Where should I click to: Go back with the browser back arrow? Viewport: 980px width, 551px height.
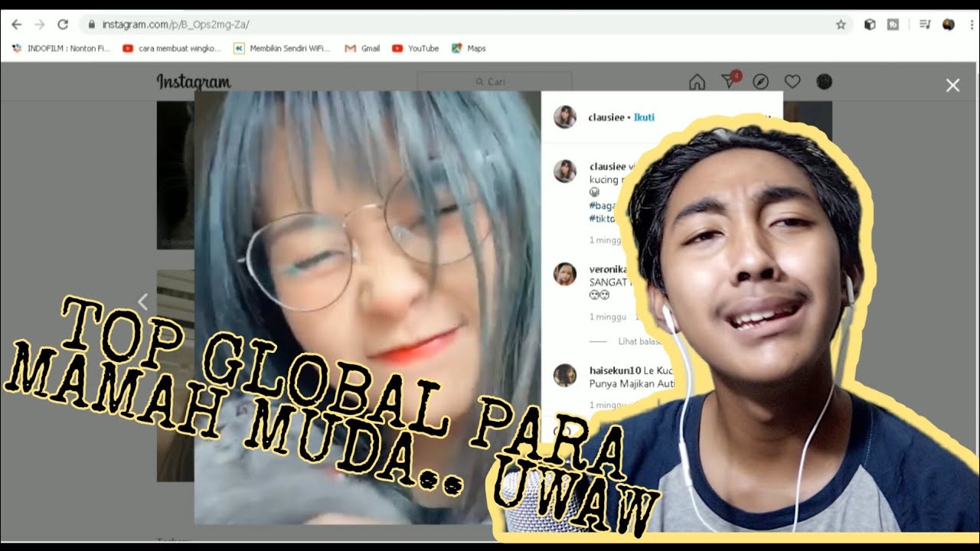(x=17, y=24)
